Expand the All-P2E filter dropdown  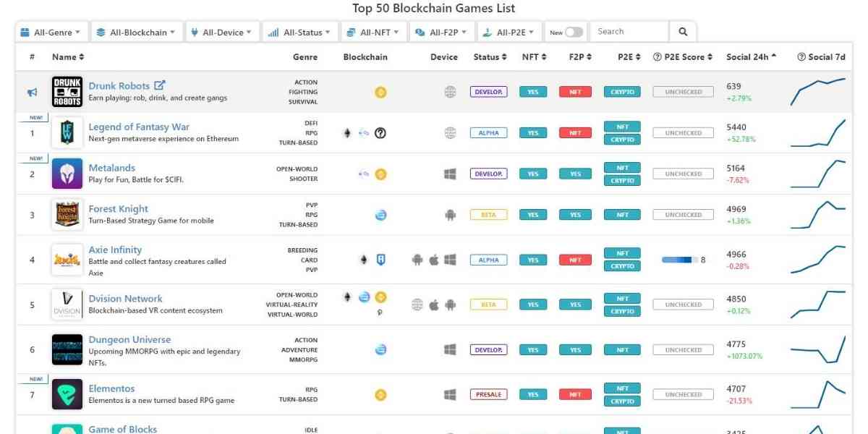pyautogui.click(x=509, y=32)
